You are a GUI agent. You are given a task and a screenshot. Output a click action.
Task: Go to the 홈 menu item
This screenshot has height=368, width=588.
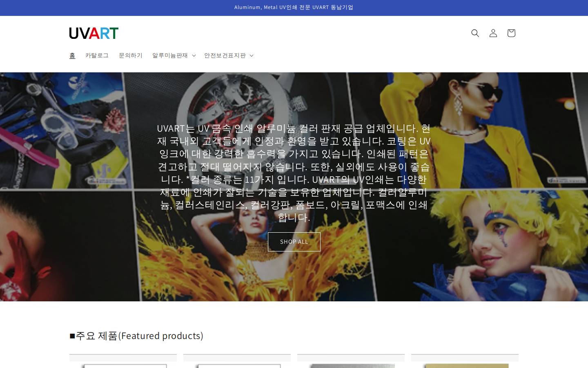click(x=72, y=56)
